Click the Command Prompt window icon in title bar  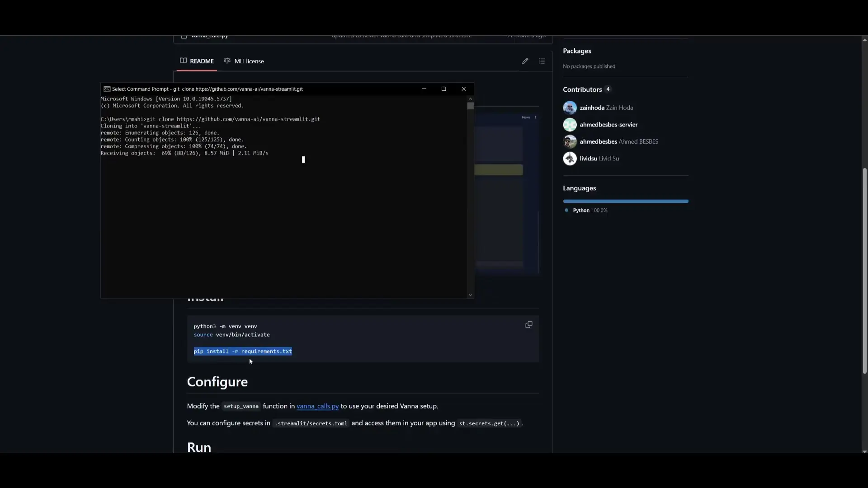107,89
